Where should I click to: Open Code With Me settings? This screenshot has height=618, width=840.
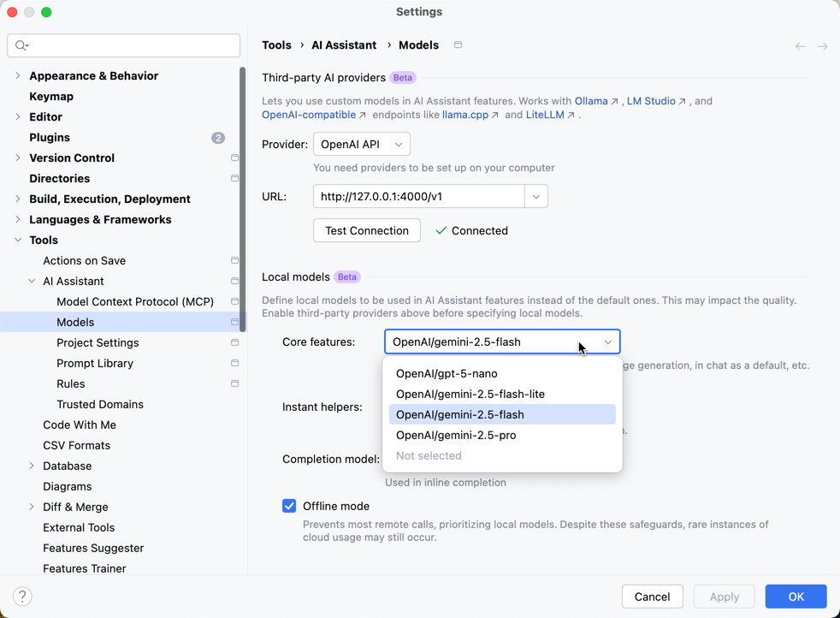click(80, 425)
